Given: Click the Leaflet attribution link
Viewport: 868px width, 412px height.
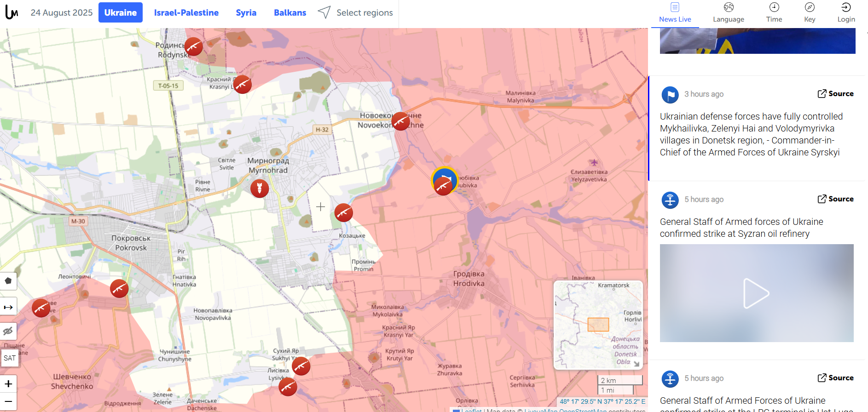Looking at the screenshot, I should coord(471,410).
